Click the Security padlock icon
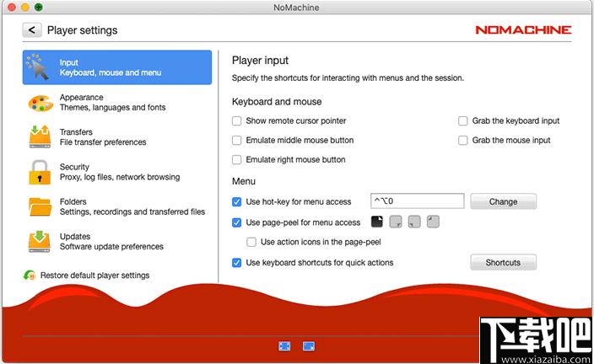The height and width of the screenshot is (364, 594). [x=40, y=172]
